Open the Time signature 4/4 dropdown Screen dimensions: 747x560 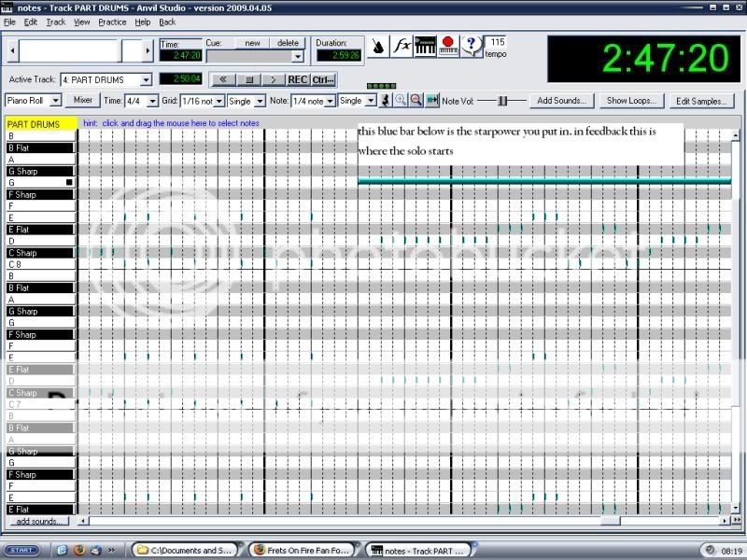tap(152, 101)
